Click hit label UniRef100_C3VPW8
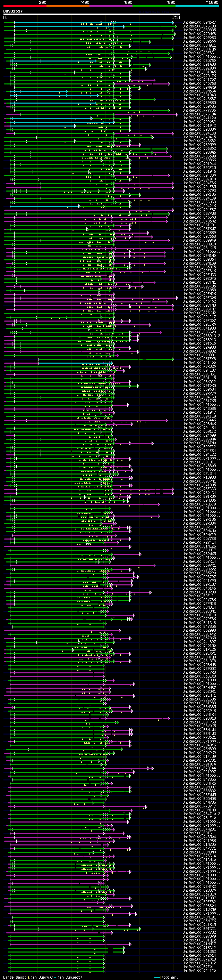This screenshot has height=980, width=222. click(199, 213)
